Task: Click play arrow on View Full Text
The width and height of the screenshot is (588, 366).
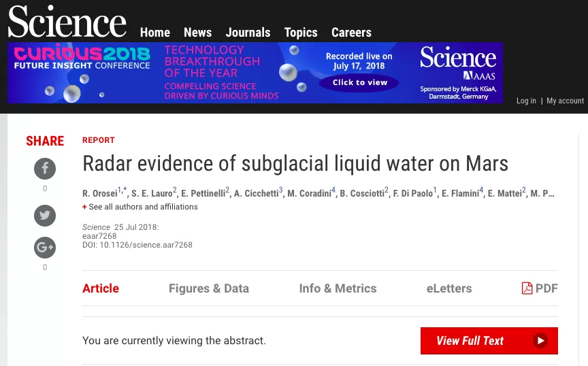Action: 540,341
